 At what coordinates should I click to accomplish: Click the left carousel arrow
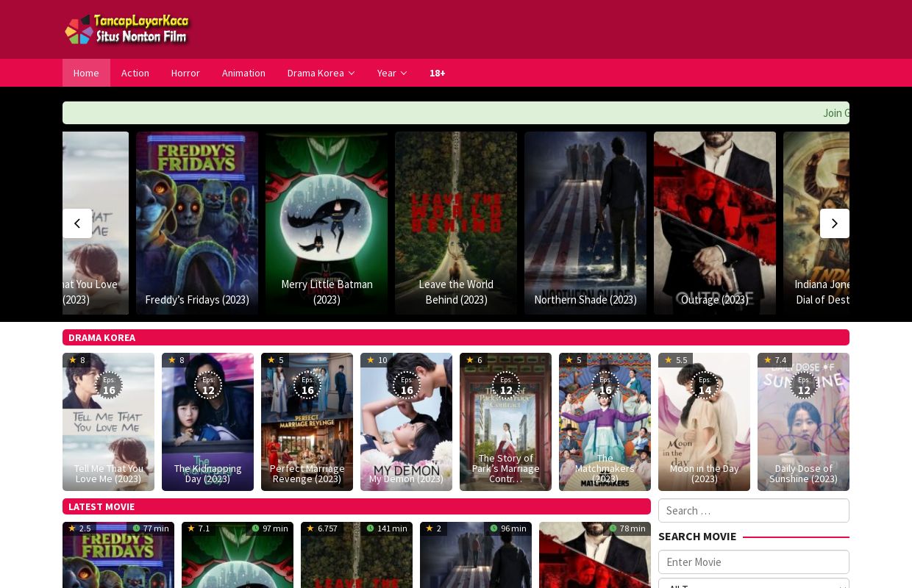[x=77, y=223]
